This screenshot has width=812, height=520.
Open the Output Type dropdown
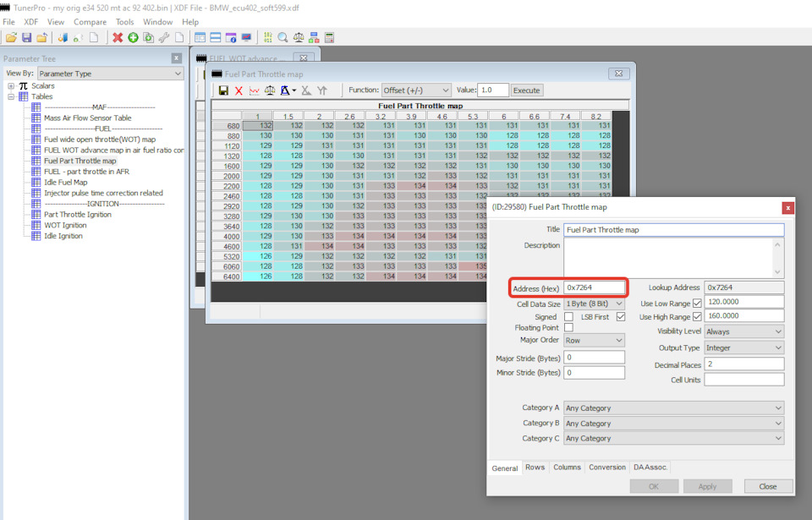(x=744, y=348)
